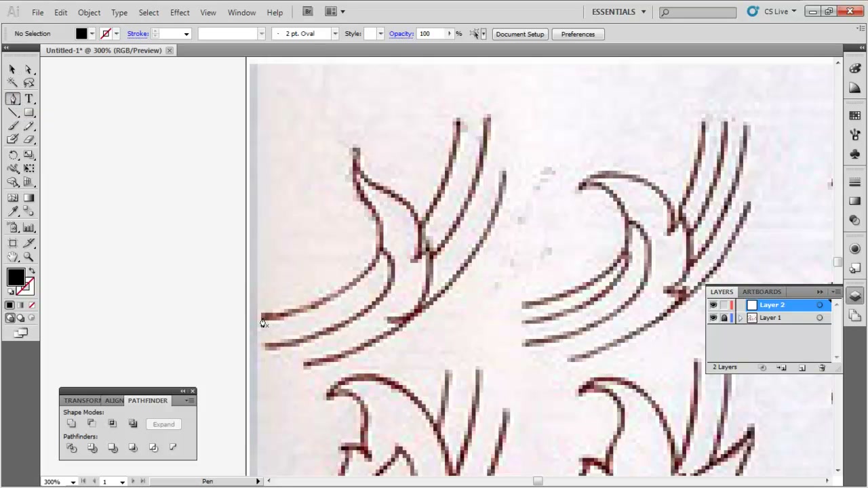Open the Object menu
The width and height of the screenshot is (868, 488).
coord(89,12)
